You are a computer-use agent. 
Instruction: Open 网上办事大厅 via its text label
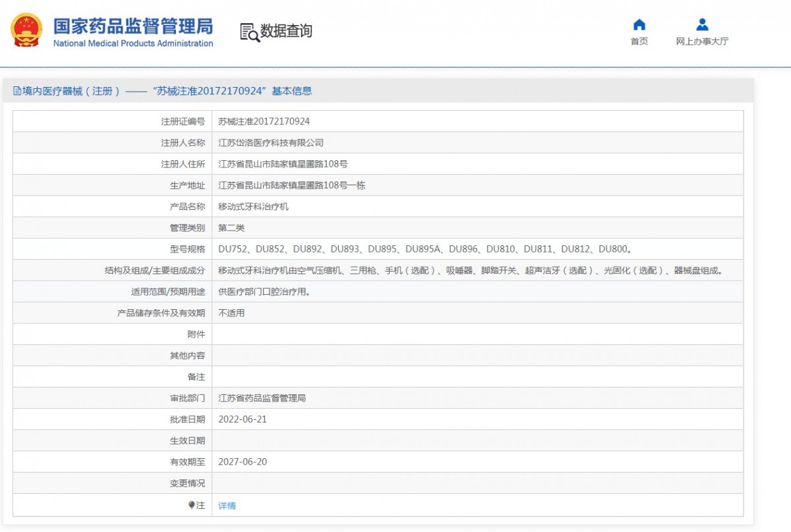tap(702, 42)
